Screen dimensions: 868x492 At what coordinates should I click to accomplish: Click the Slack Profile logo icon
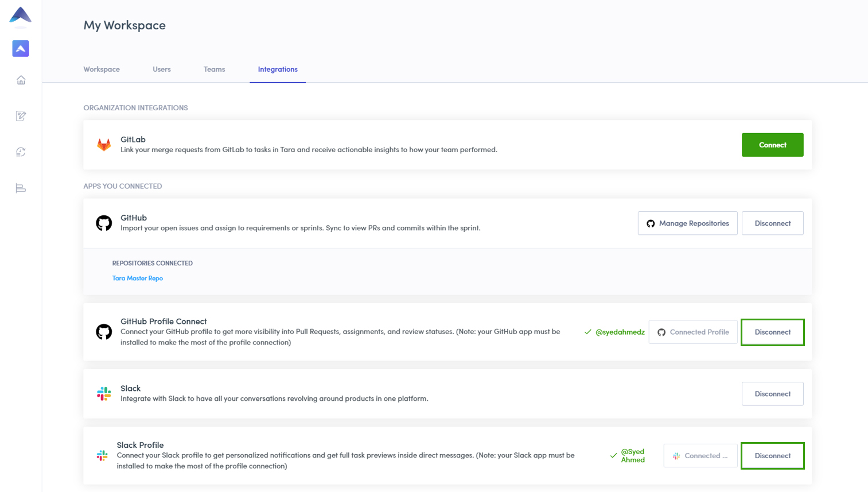[102, 456]
